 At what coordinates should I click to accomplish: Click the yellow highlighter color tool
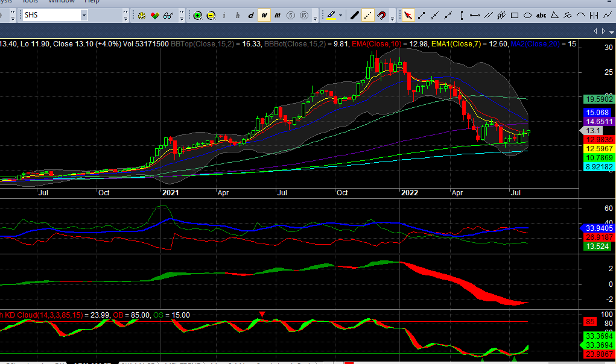point(331,15)
